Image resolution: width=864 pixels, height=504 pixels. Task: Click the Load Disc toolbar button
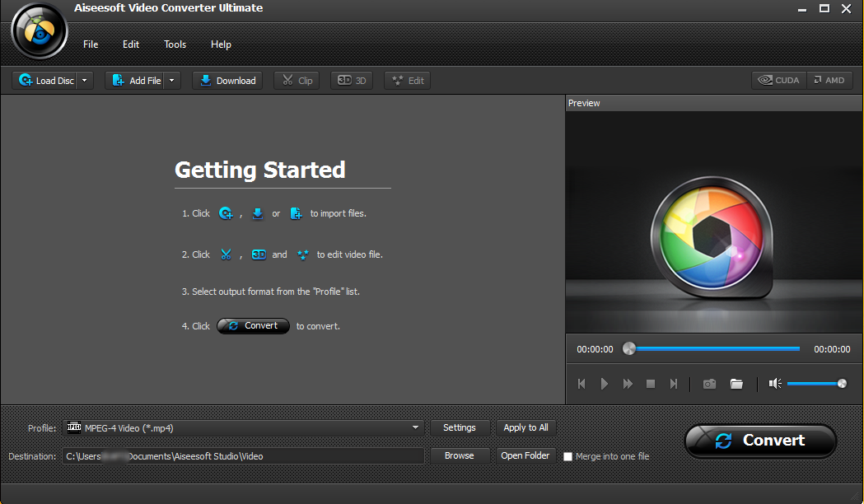pyautogui.click(x=46, y=81)
